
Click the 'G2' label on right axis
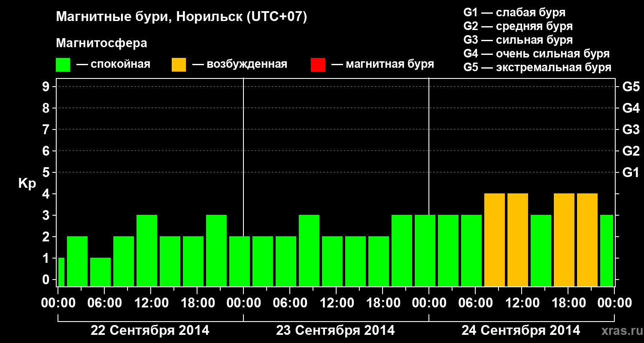click(631, 151)
